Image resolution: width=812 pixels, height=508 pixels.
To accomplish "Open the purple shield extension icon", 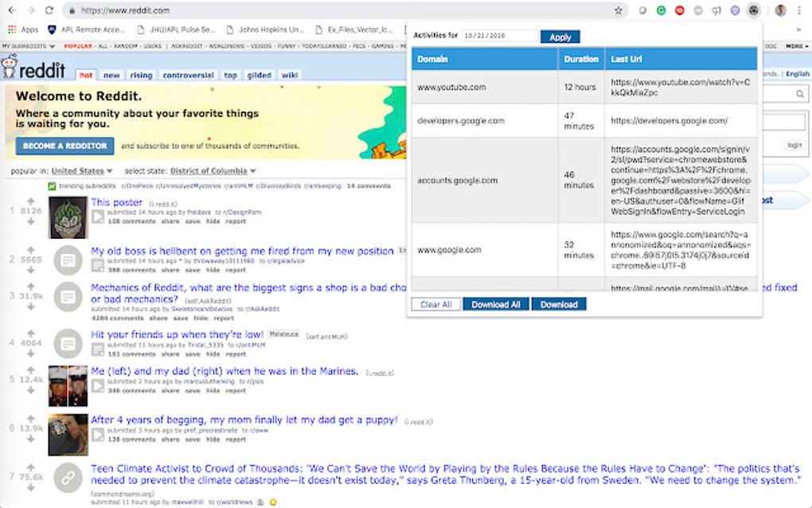I will [x=734, y=11].
